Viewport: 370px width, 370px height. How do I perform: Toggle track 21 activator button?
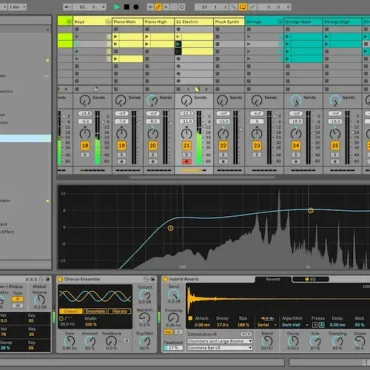[186, 146]
